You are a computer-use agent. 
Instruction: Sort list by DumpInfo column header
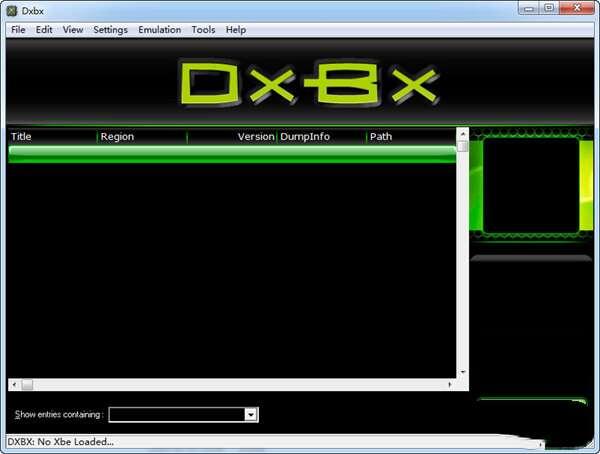pyautogui.click(x=321, y=137)
